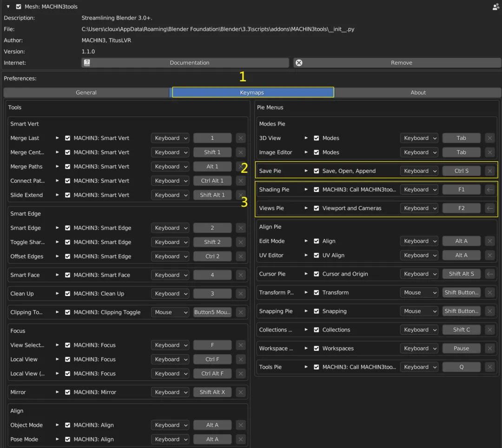Image resolution: width=502 pixels, height=448 pixels.
Task: Restore the Views Pie keymap with back arrow
Action: pyautogui.click(x=489, y=208)
